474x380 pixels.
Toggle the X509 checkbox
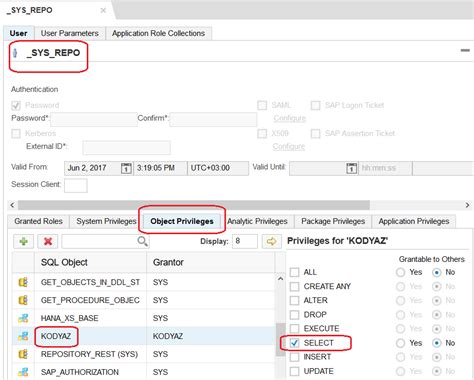pyautogui.click(x=262, y=134)
